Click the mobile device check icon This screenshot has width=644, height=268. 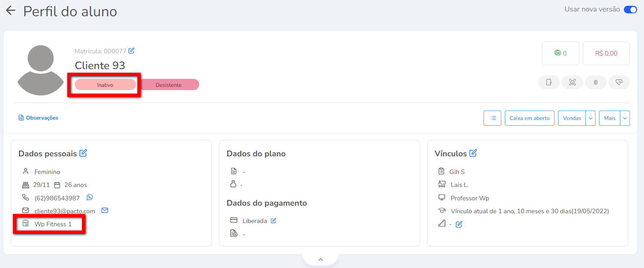[549, 82]
